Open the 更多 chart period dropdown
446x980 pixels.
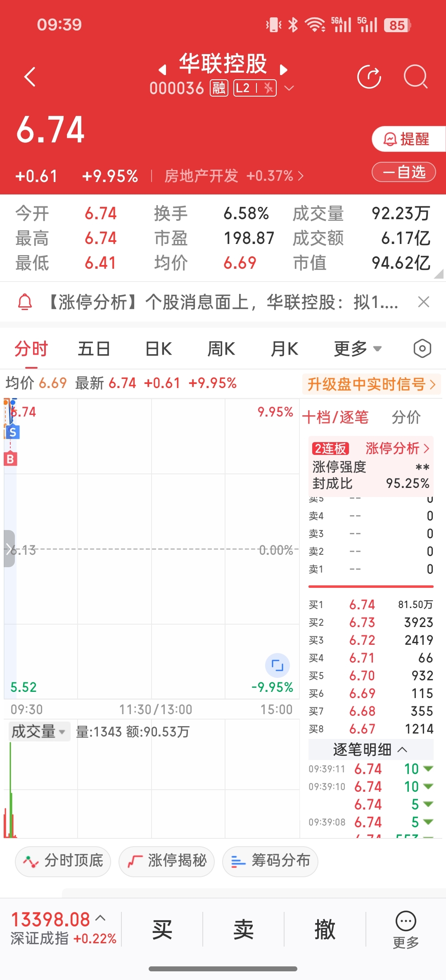pos(358,349)
